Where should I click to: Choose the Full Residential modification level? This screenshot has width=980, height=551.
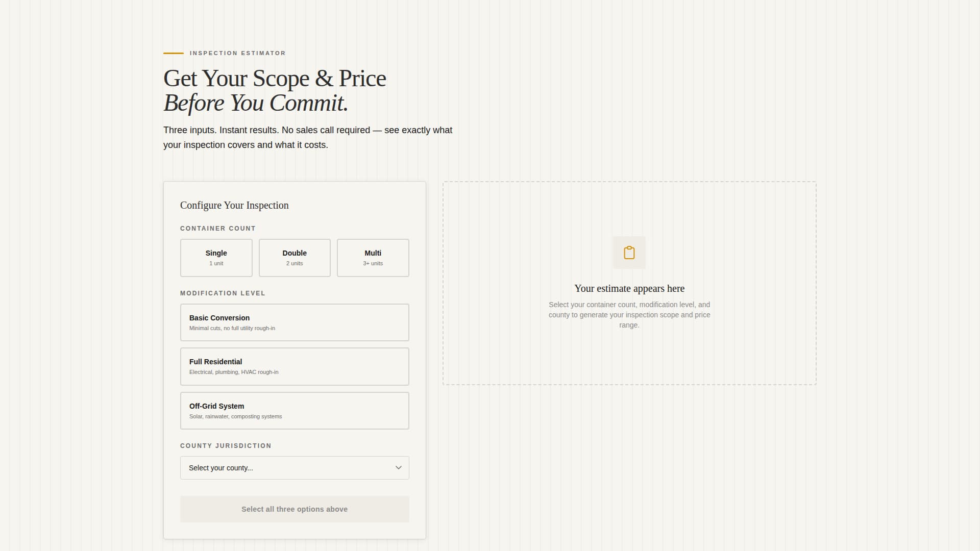pyautogui.click(x=295, y=366)
